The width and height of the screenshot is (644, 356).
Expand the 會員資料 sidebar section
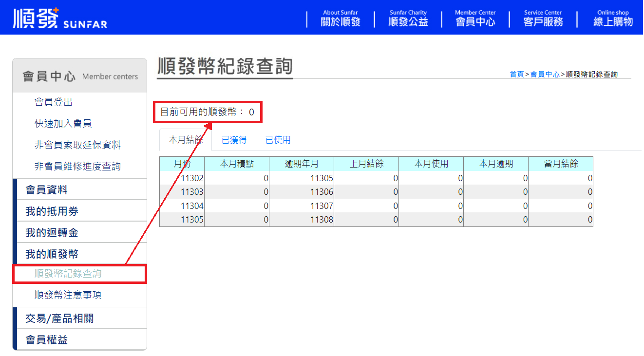[x=46, y=189]
